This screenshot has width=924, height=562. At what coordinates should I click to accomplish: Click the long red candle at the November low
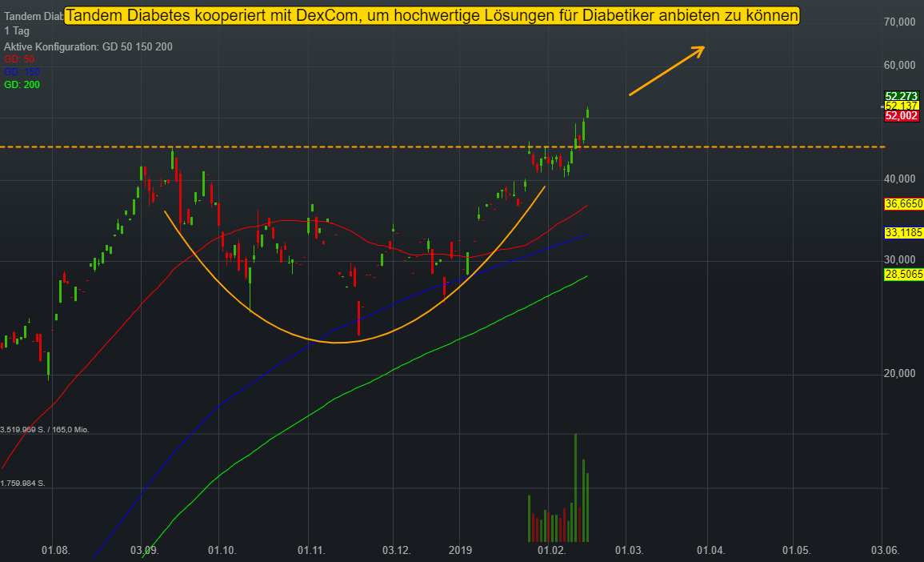[359, 318]
